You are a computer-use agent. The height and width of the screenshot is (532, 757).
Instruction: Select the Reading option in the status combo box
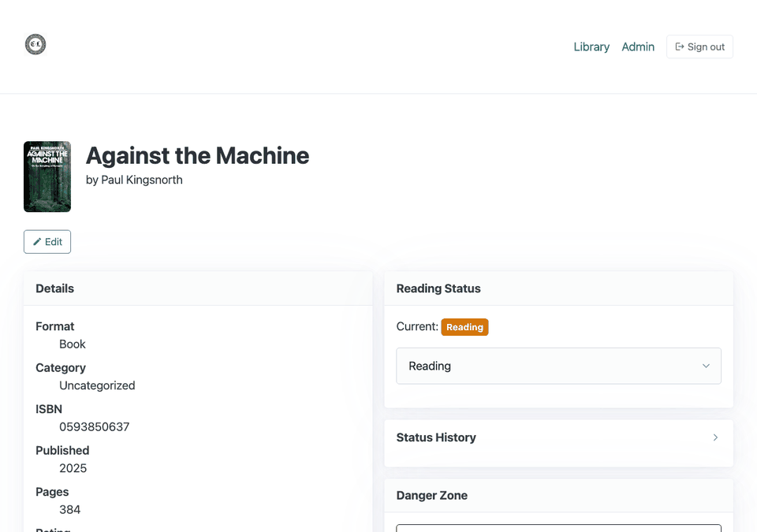click(x=558, y=366)
